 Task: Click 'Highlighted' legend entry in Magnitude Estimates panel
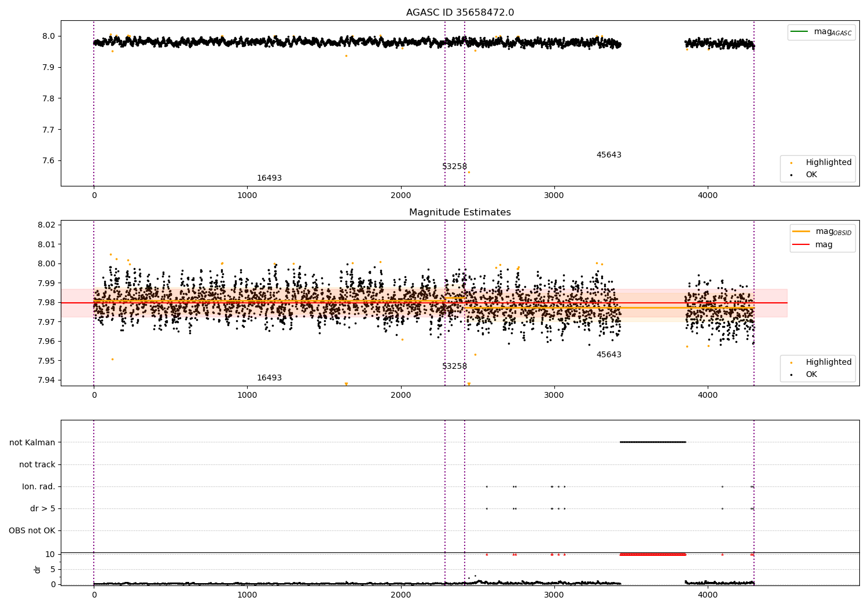[821, 362]
